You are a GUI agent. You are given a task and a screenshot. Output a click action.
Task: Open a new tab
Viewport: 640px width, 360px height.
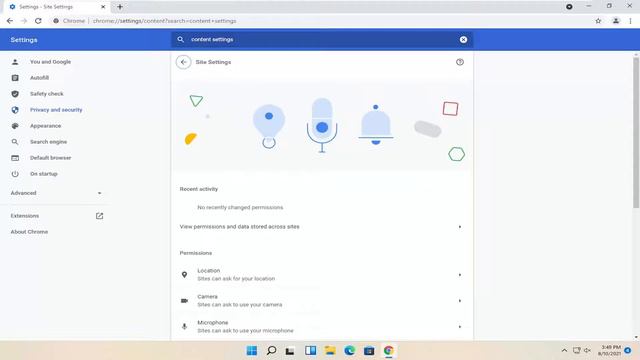pos(120,7)
